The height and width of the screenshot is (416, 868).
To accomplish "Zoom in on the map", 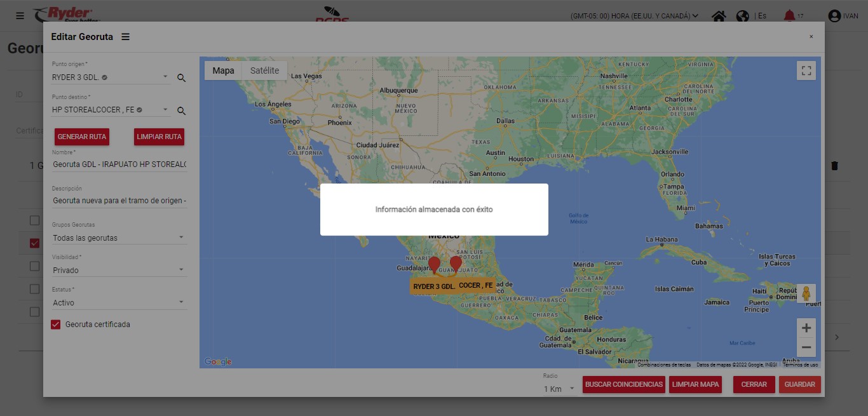I will click(x=806, y=328).
